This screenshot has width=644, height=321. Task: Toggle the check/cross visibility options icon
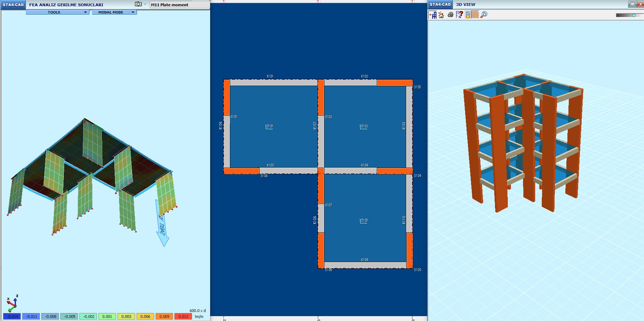468,15
